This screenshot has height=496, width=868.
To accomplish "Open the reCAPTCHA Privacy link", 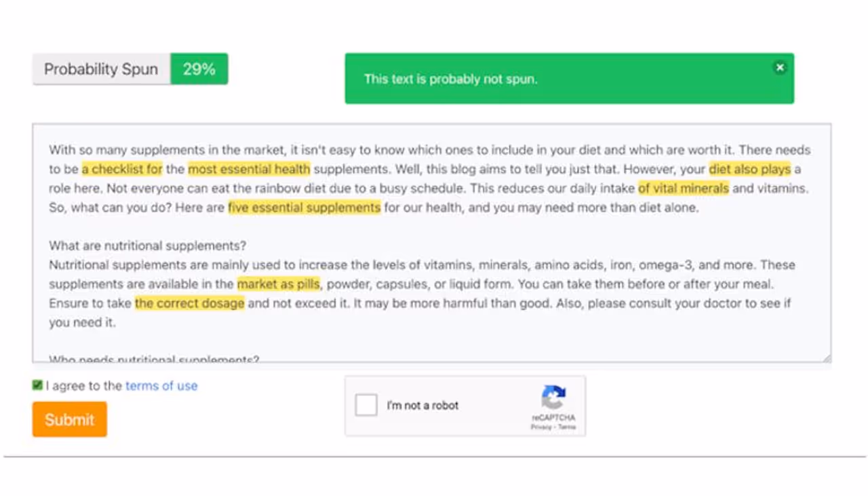I will [540, 427].
